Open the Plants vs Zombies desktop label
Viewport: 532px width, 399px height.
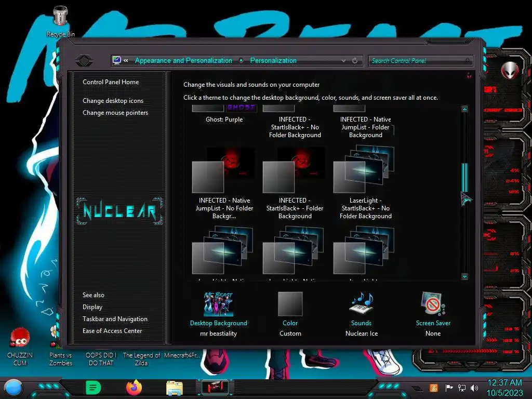click(x=61, y=359)
